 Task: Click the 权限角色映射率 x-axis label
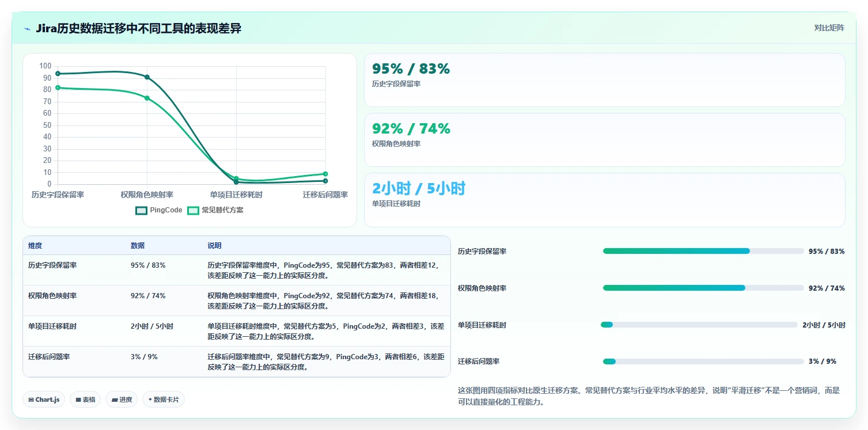point(147,195)
